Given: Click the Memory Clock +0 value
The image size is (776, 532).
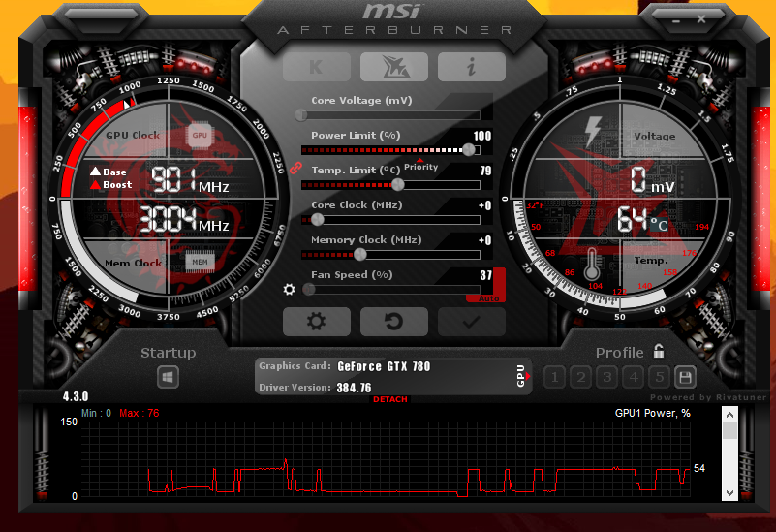Looking at the screenshot, I should [485, 240].
